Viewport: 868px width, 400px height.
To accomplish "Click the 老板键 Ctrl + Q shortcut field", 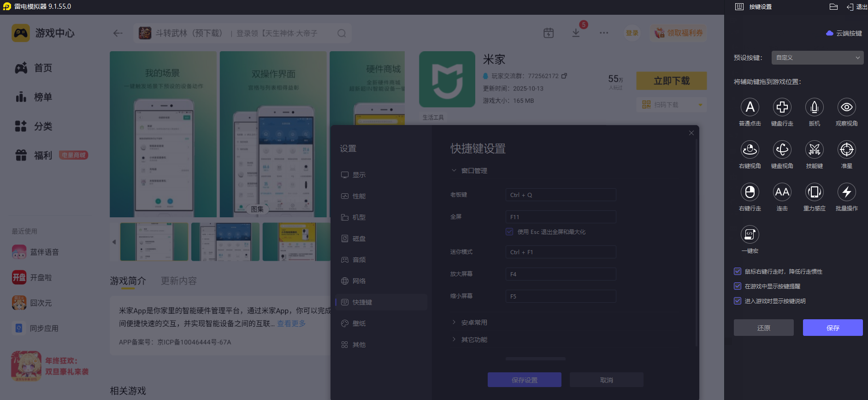I will (561, 195).
